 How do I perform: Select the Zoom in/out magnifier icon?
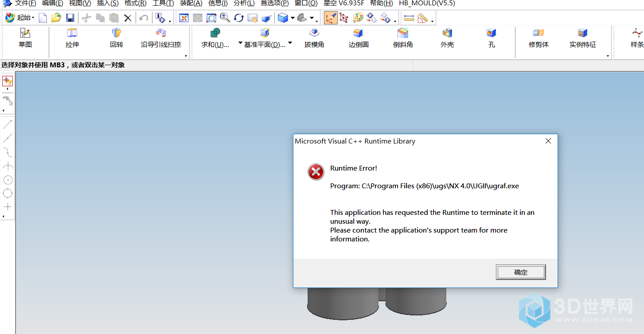click(x=225, y=18)
